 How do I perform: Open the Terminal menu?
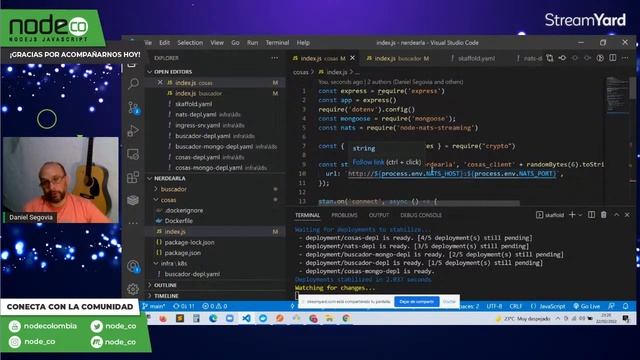click(277, 42)
